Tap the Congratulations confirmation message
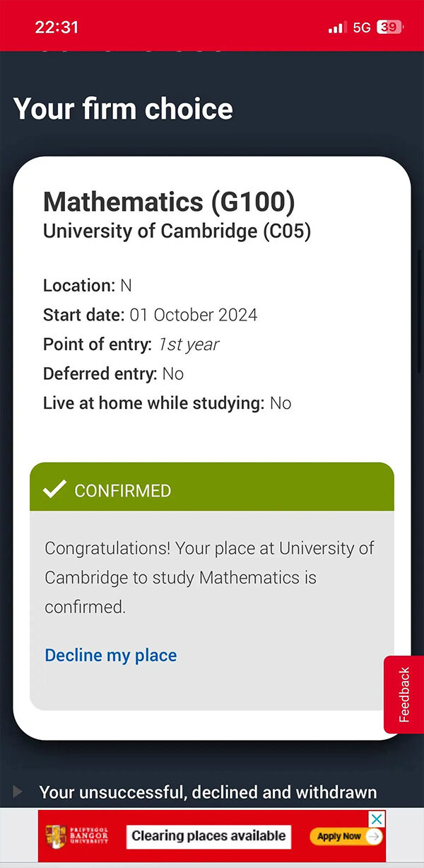The image size is (424, 868). coord(209,577)
